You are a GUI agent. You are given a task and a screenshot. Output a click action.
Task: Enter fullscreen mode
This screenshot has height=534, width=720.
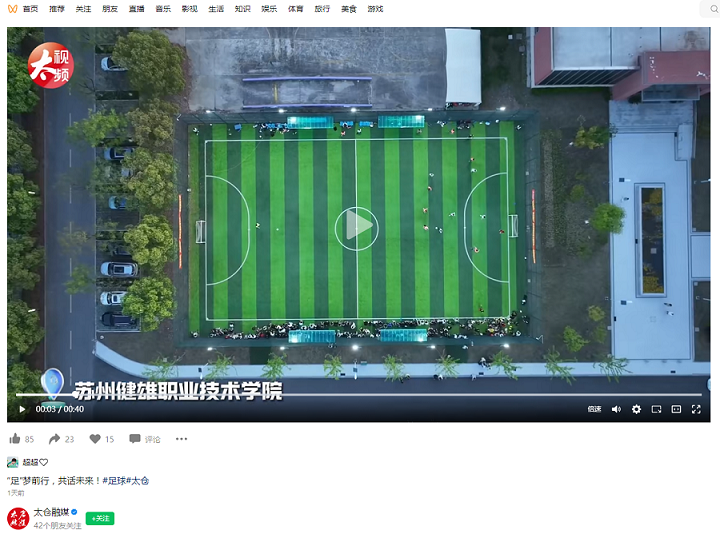coord(696,409)
